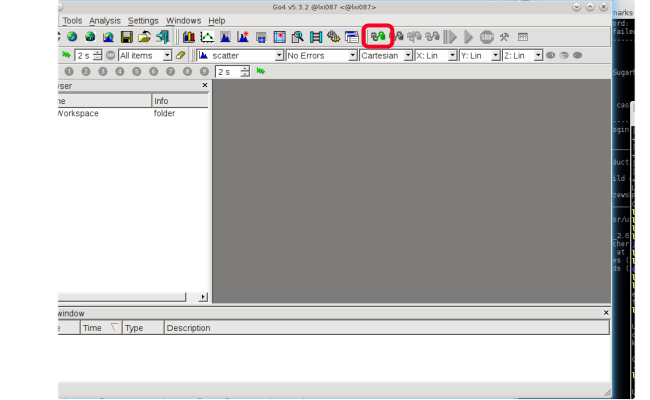Click the save floppy disk icon
This screenshot has width=650, height=400.
click(127, 37)
